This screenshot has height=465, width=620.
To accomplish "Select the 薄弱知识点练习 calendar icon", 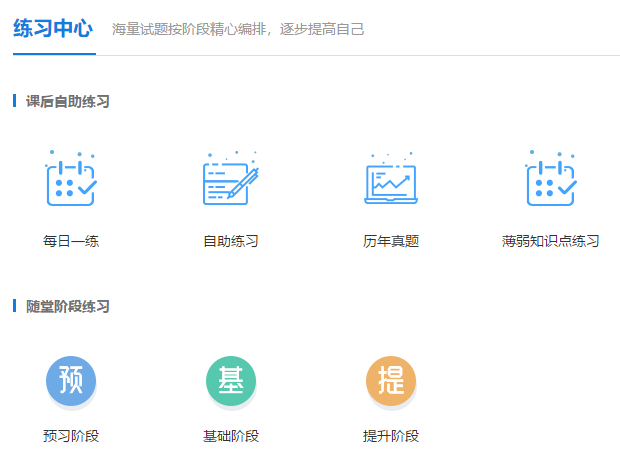I will (551, 178).
